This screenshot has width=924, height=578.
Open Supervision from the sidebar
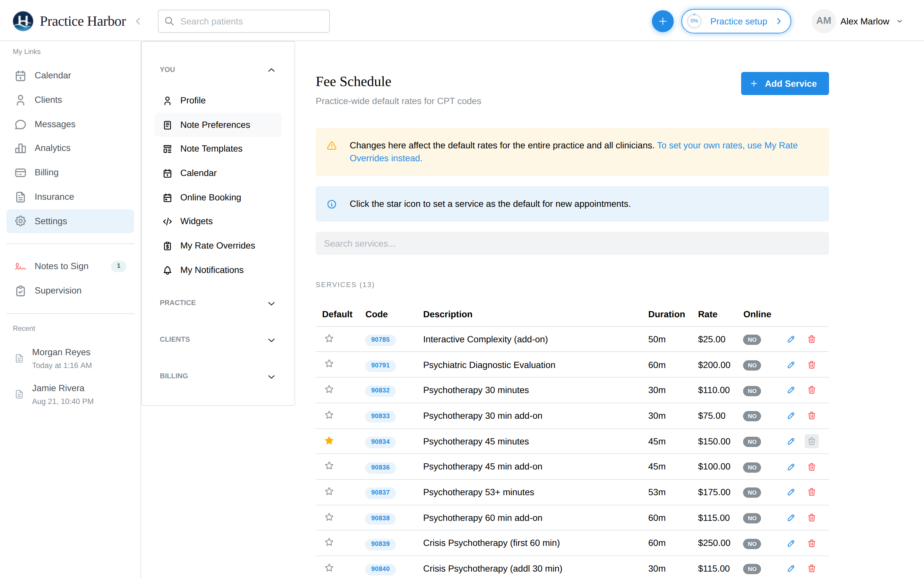coord(70,291)
